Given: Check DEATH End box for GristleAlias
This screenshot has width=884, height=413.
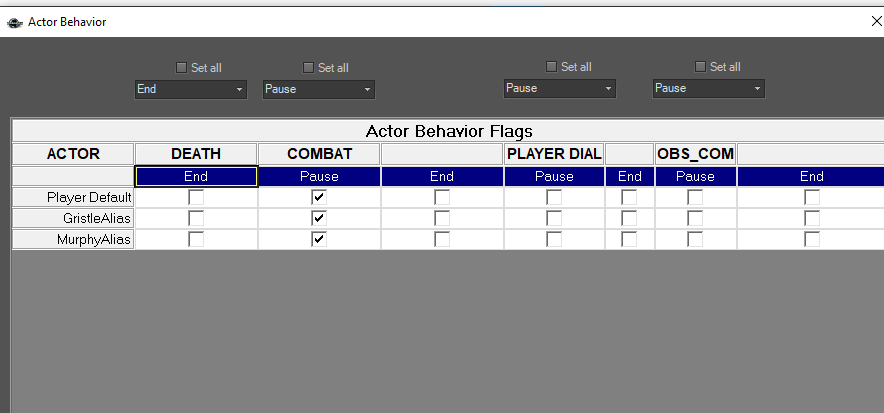Looking at the screenshot, I should 196,218.
